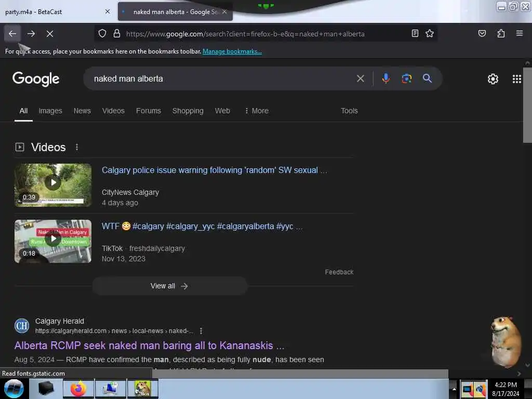Click the Calgary Herald site favicon
Screen dimensions: 532x399
[x=22, y=326]
